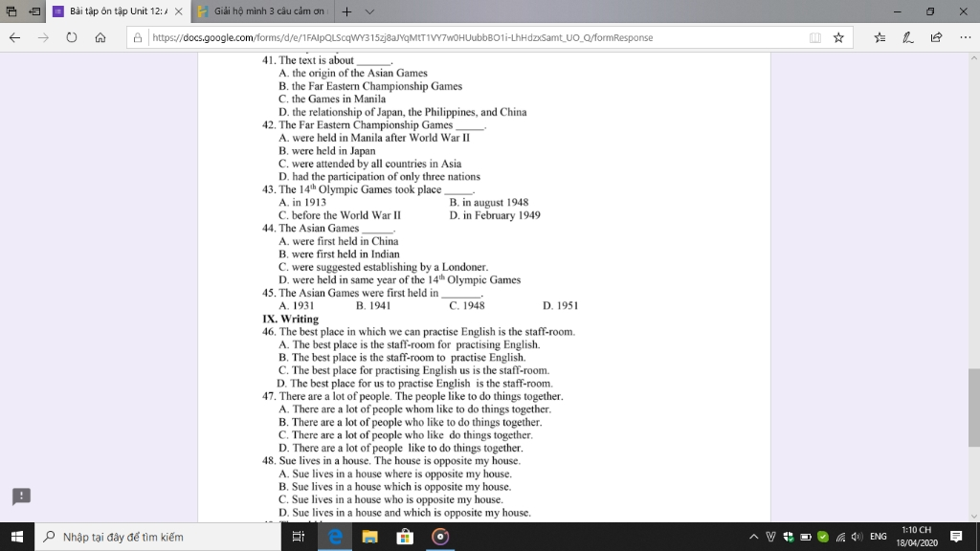Open Microsoft Store on the taskbar
Viewport: 980px width, 551px height.
coord(405,537)
